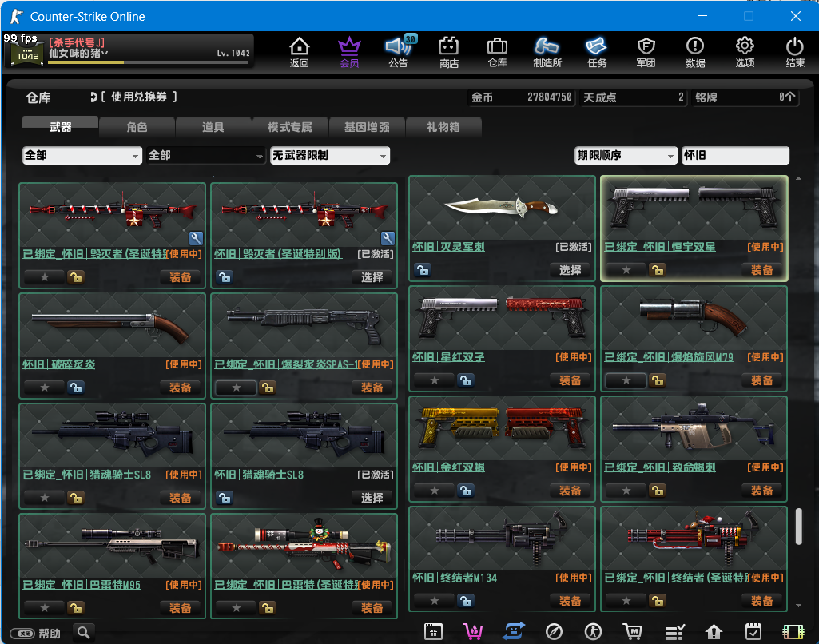Click the 使用兑换券 voucher link
Screen dimensions: 819x644
pos(138,97)
